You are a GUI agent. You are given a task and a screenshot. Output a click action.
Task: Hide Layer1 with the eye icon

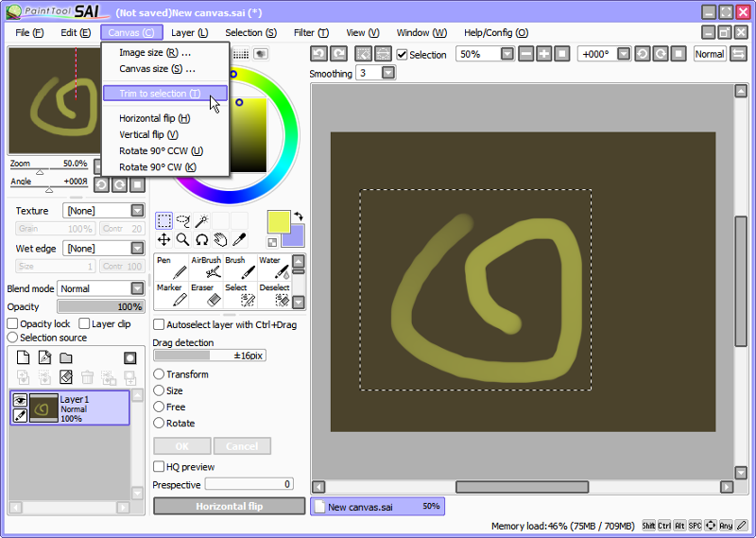coord(20,400)
